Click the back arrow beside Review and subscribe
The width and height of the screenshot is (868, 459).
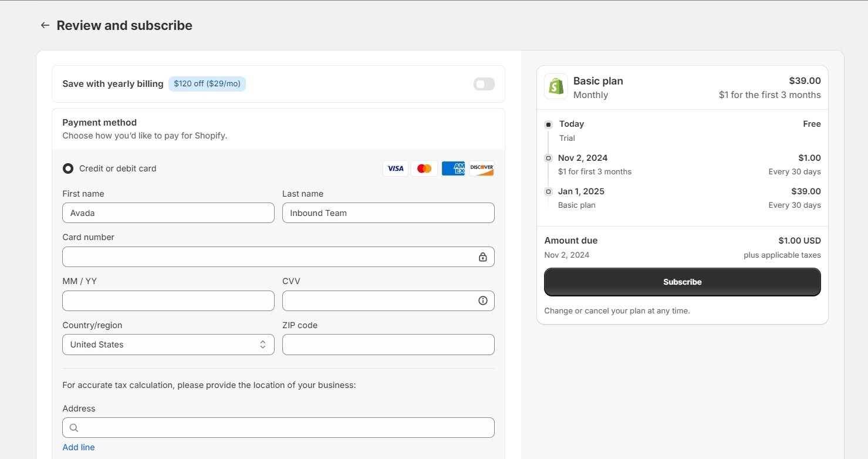(45, 25)
